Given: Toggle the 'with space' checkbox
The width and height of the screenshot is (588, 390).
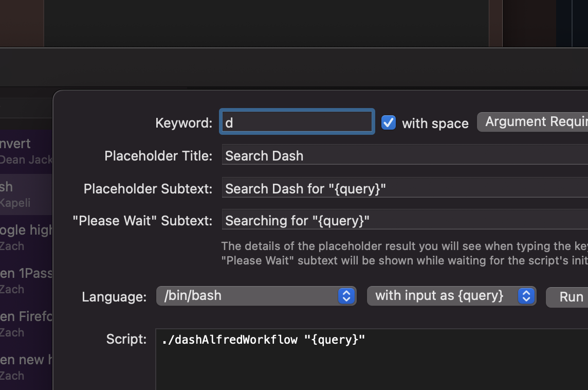Looking at the screenshot, I should point(388,123).
